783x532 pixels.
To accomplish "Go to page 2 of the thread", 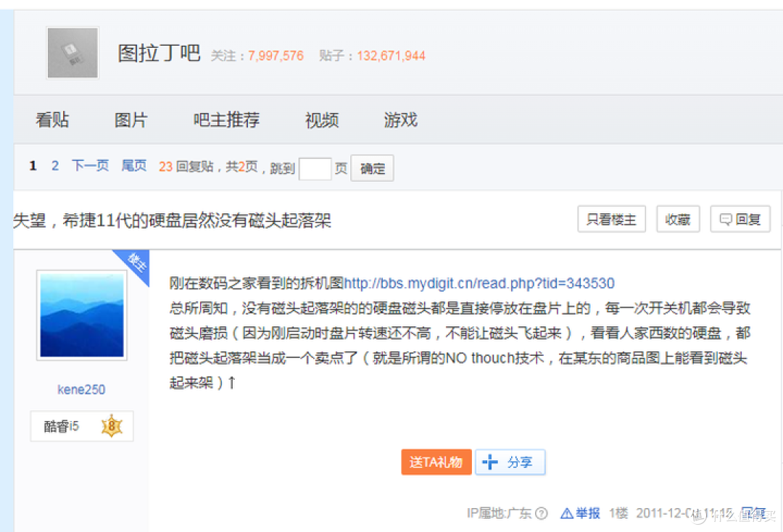I will (x=55, y=166).
